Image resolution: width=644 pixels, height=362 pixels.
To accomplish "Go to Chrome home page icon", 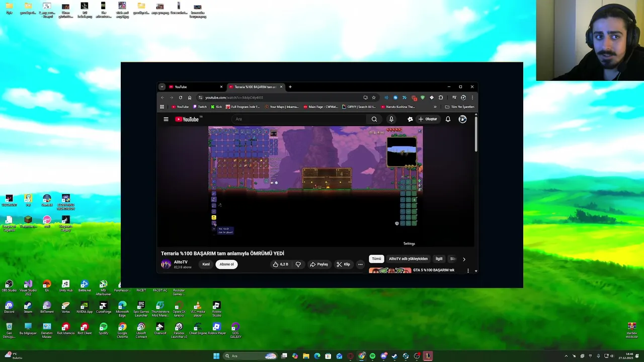I will click(x=189, y=98).
